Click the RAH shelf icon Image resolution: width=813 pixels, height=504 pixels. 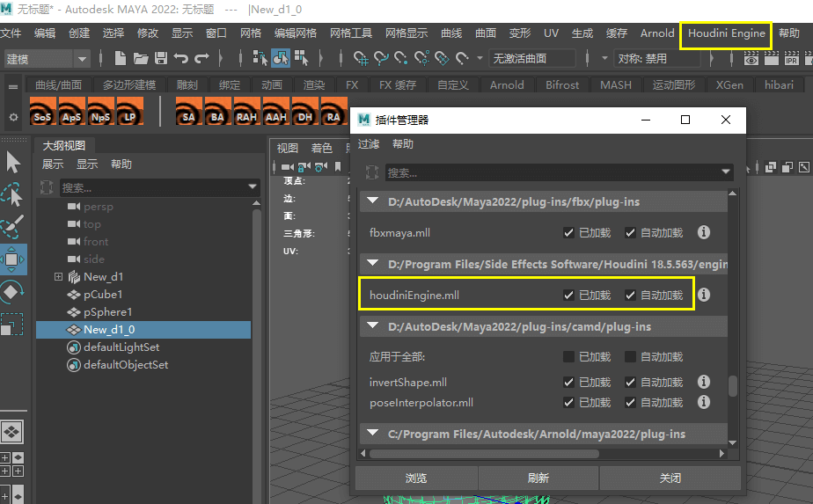[246, 111]
